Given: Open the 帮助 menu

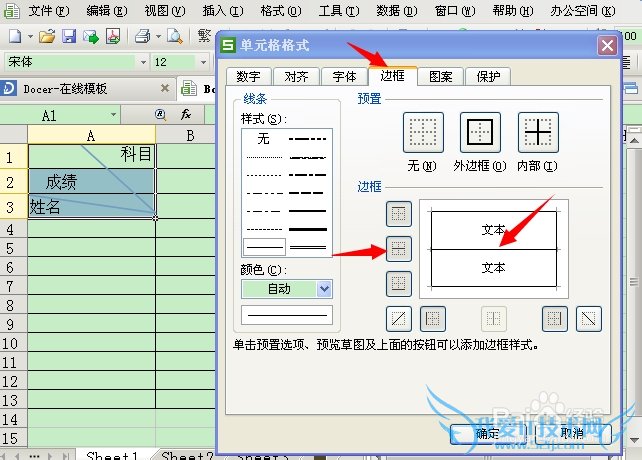Looking at the screenshot, I should (513, 11).
